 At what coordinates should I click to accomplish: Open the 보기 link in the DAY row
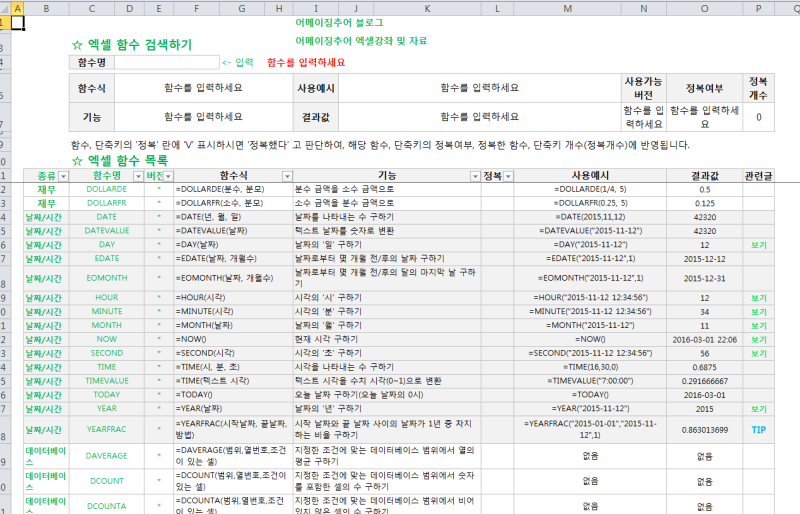[758, 245]
